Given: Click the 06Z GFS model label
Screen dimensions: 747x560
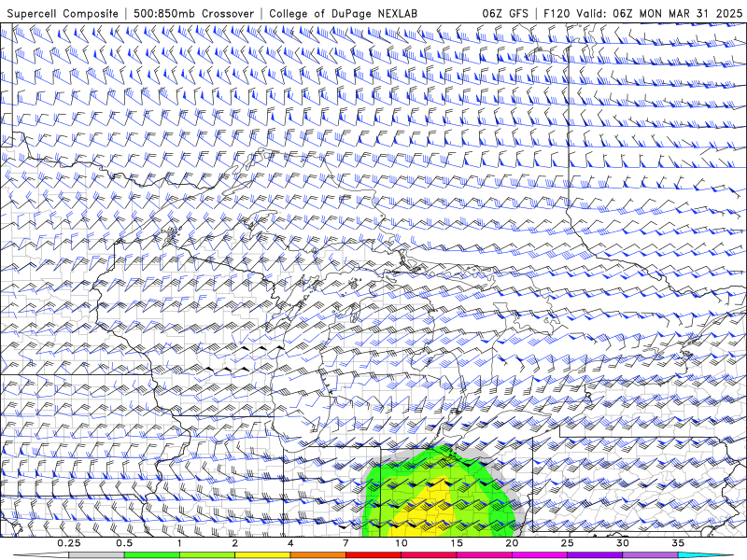Looking at the screenshot, I should click(x=505, y=13).
